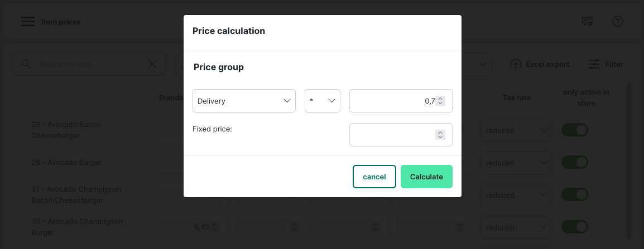Click the Fixed price stepper arrows
This screenshot has height=249, width=644.
tap(440, 135)
